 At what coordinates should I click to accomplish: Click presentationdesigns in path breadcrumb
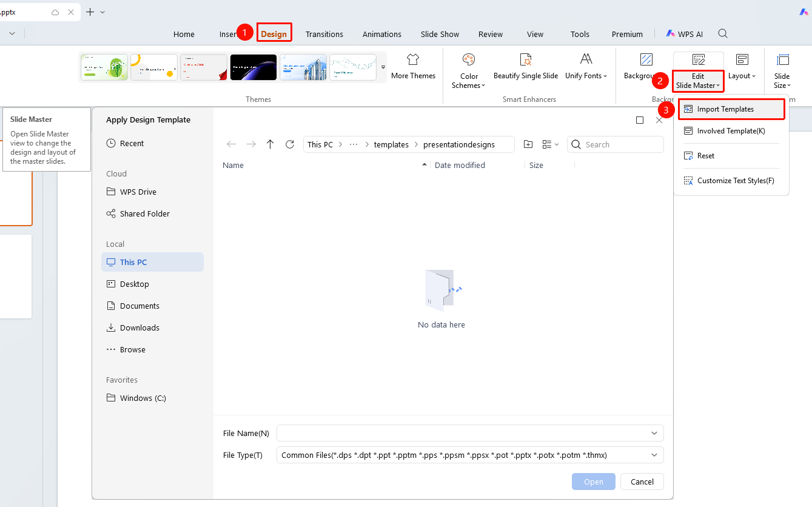(459, 144)
